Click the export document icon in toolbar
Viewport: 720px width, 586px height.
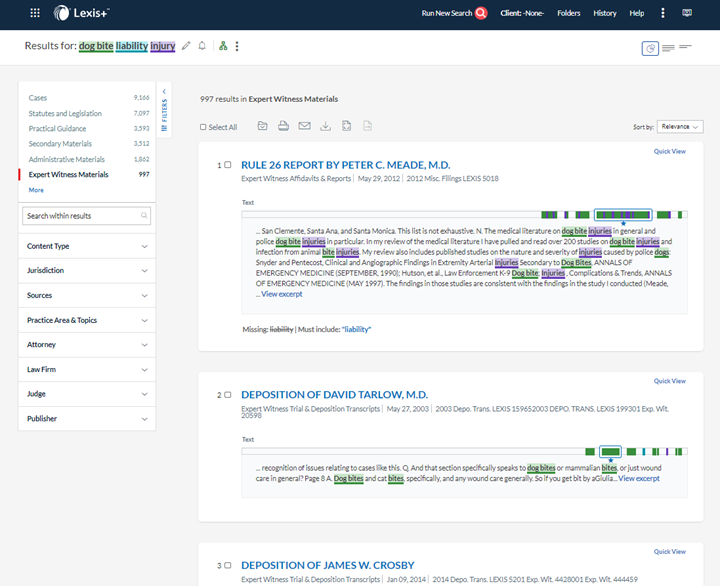coord(347,126)
